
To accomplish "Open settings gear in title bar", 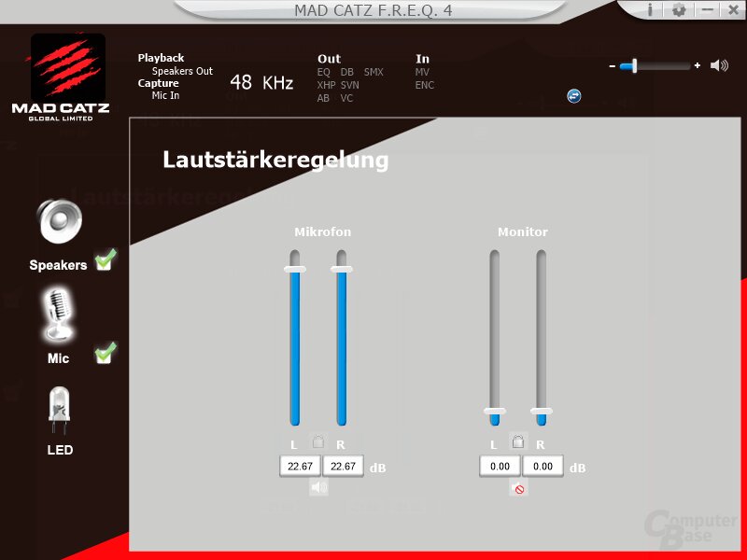I will pos(679,9).
